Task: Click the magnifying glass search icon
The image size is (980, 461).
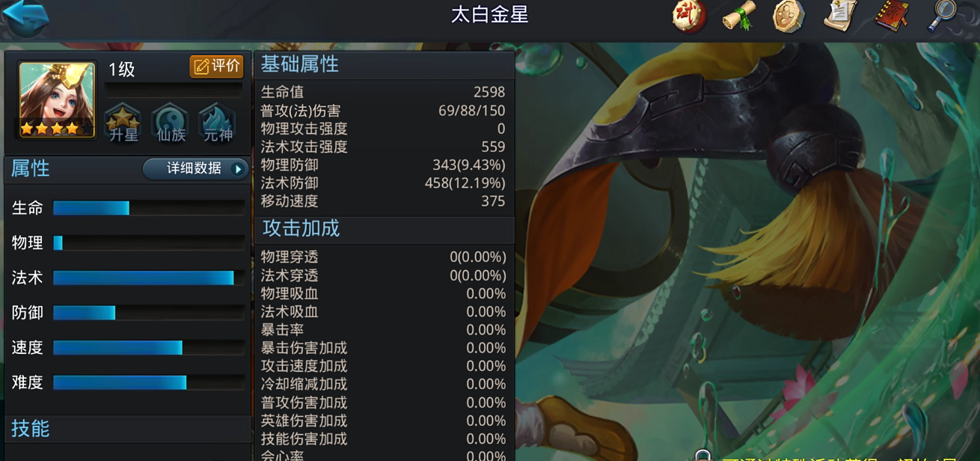Action: [943, 16]
